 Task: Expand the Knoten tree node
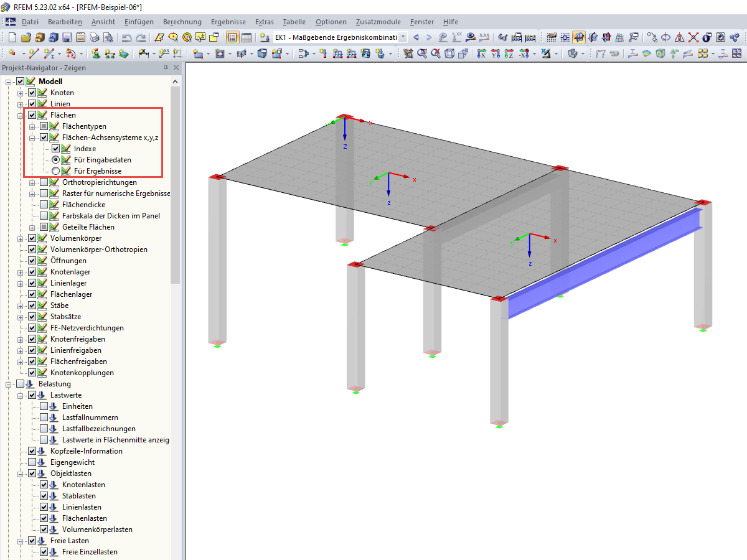21,93
